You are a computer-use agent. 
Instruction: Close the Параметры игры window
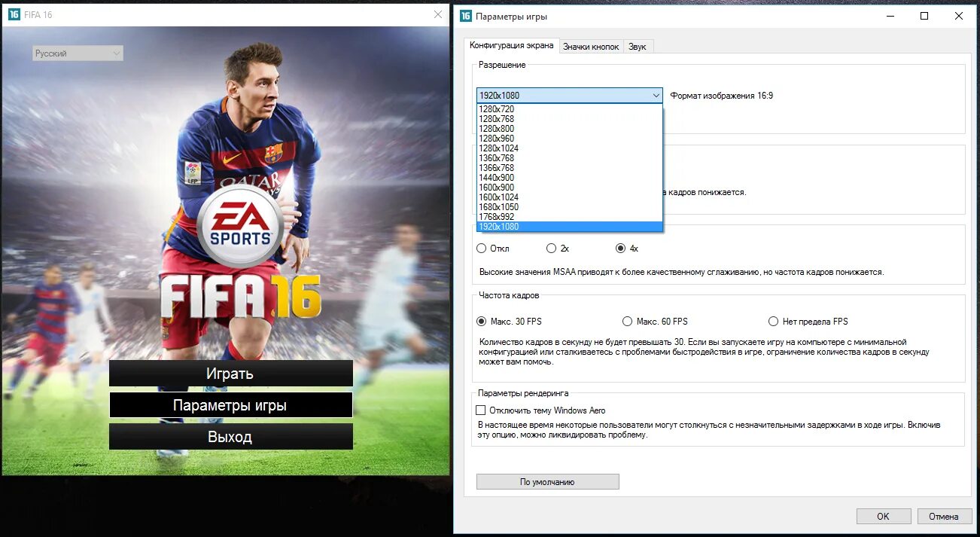(959, 16)
